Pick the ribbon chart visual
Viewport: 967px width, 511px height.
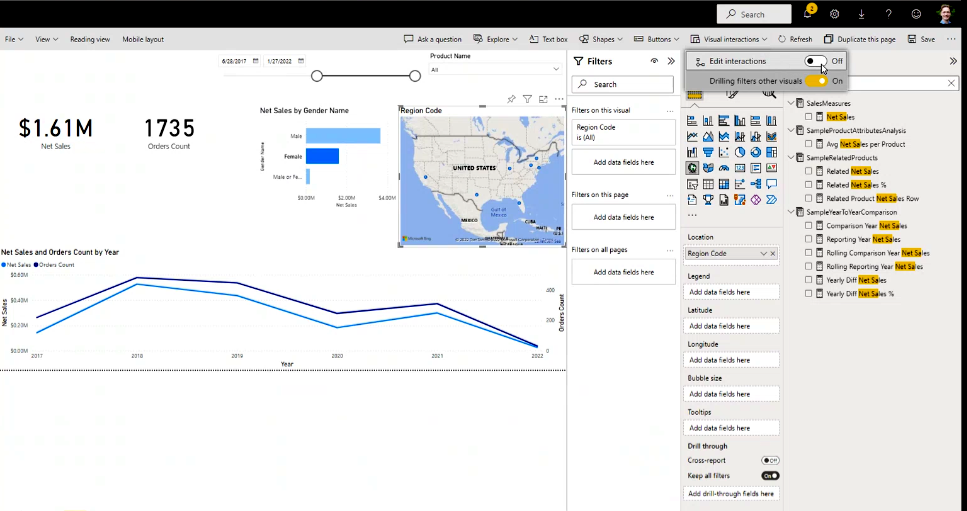[772, 136]
